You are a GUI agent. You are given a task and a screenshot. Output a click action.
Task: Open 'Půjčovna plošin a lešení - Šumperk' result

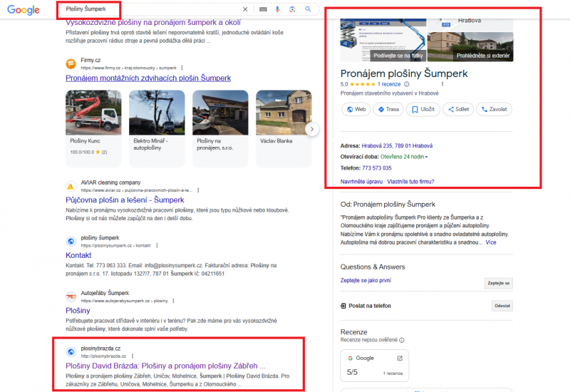pos(125,200)
